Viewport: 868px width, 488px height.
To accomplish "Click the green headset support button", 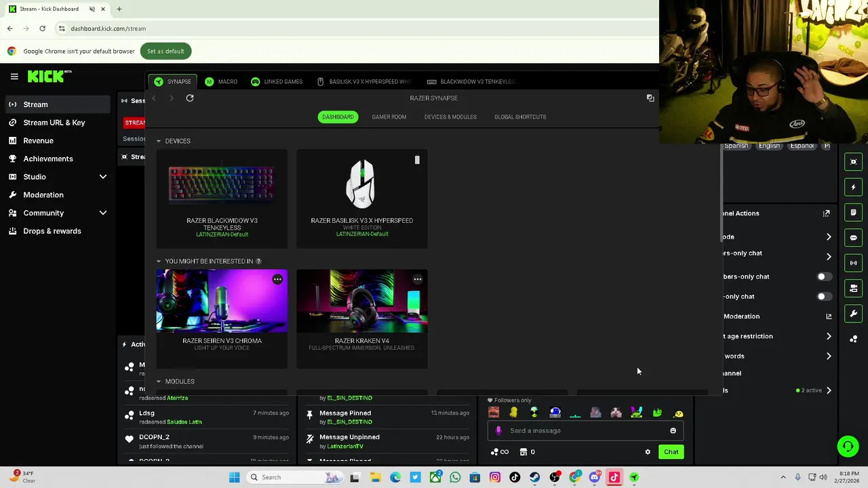I will click(848, 446).
